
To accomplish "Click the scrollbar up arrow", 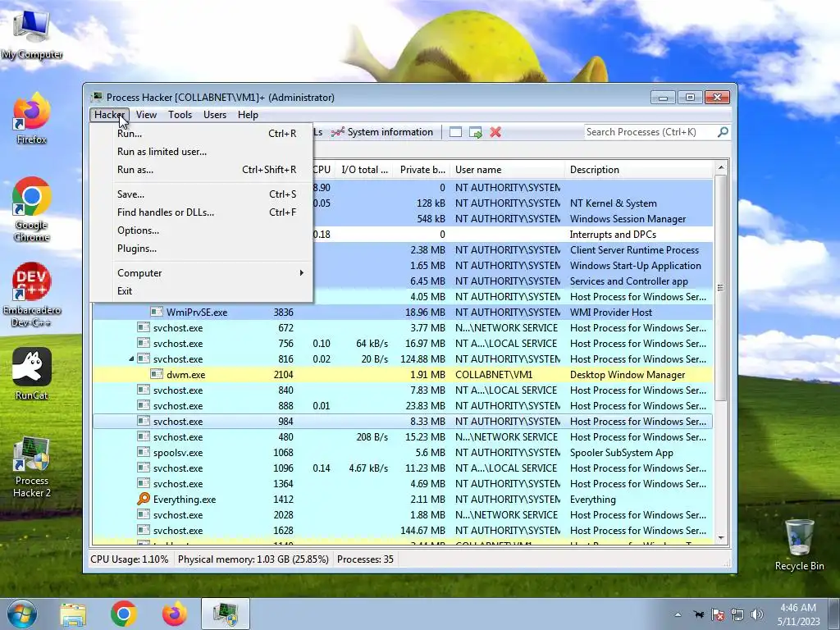I will click(720, 167).
